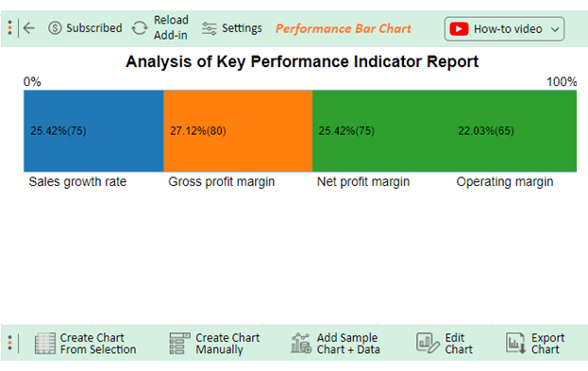
Task: Click the chart title Analysis of Key Performance Indicator Report
Action: tap(302, 61)
